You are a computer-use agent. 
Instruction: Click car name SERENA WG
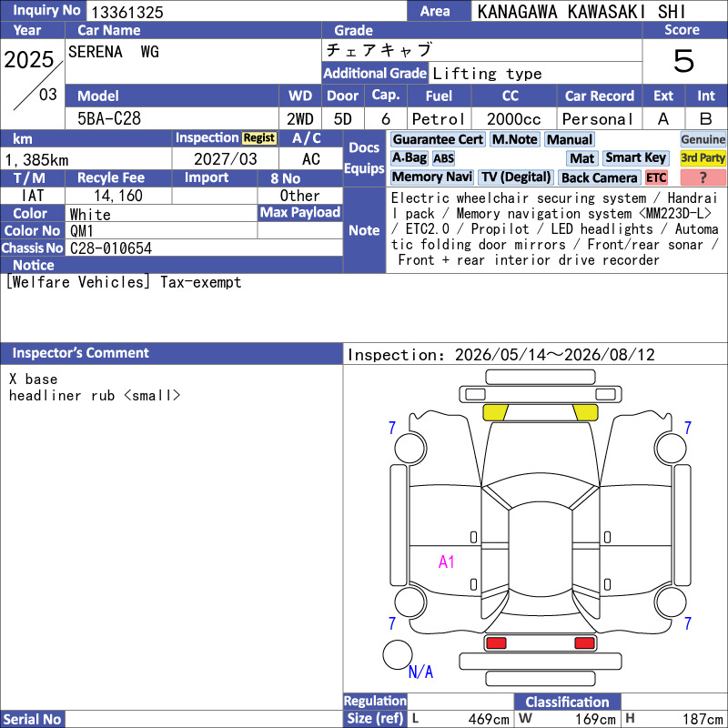coord(113,52)
